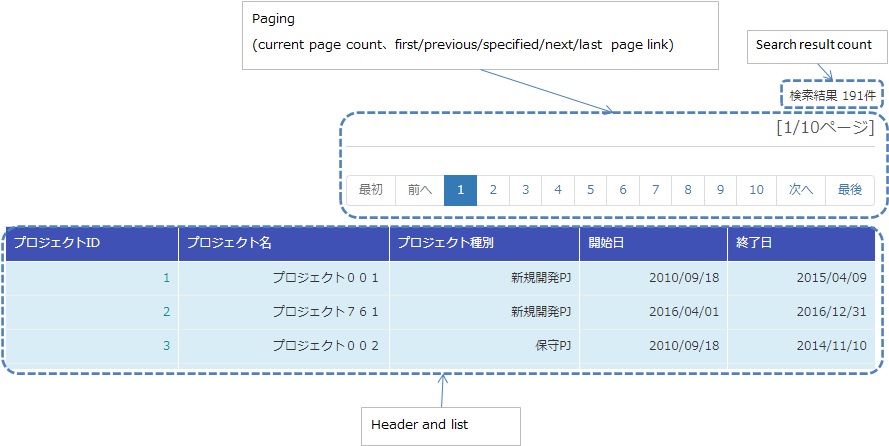Image resolution: width=889 pixels, height=446 pixels.
Task: Click the 保守PJ type cell
Action: pyautogui.click(x=485, y=345)
